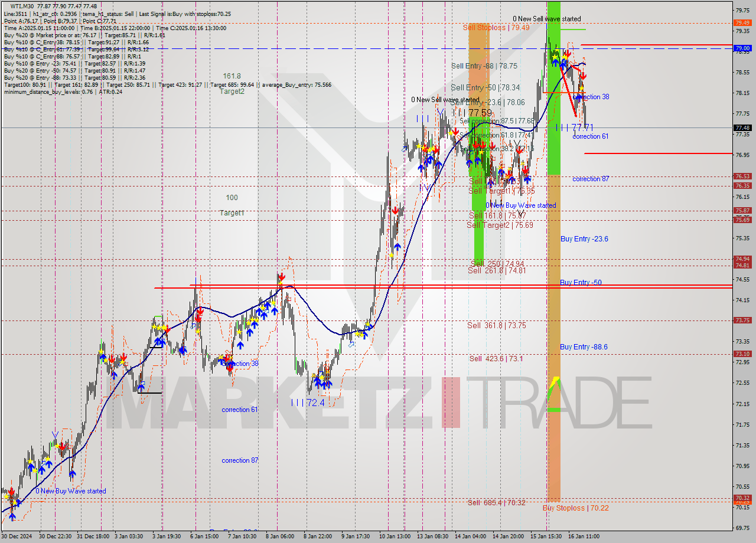Click the current price 77.48 axis tag

[x=742, y=127]
